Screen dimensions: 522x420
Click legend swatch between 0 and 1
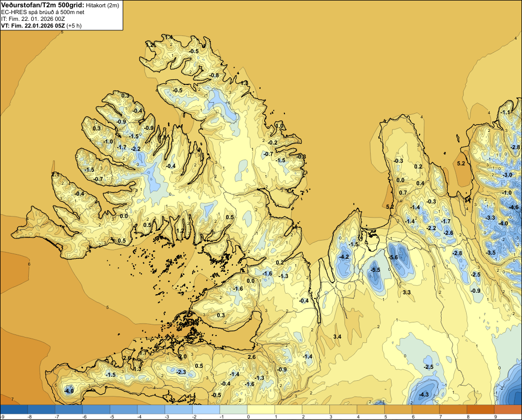260,409
